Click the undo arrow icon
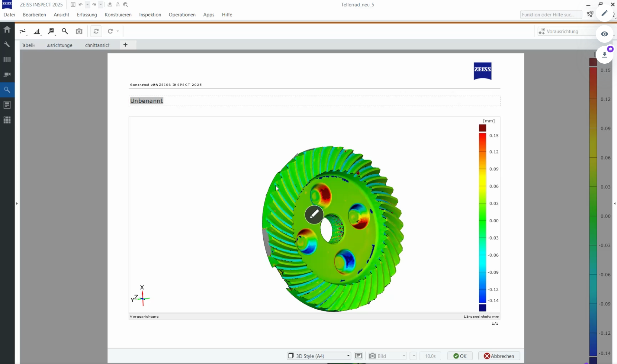 coord(80,5)
